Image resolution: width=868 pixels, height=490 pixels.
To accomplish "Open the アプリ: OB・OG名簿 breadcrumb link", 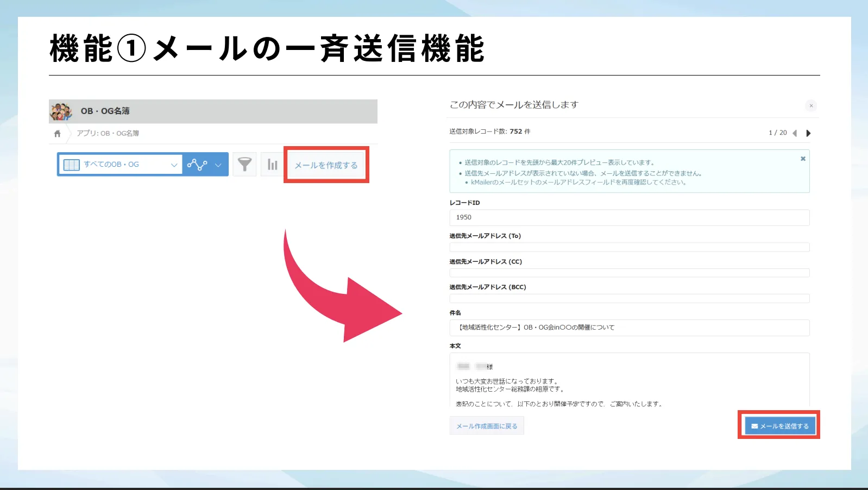I will click(108, 134).
